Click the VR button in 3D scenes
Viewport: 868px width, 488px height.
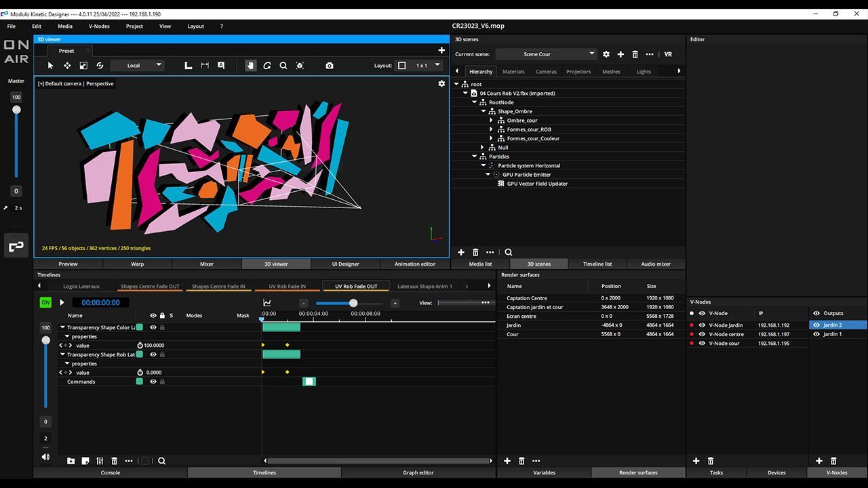(668, 54)
